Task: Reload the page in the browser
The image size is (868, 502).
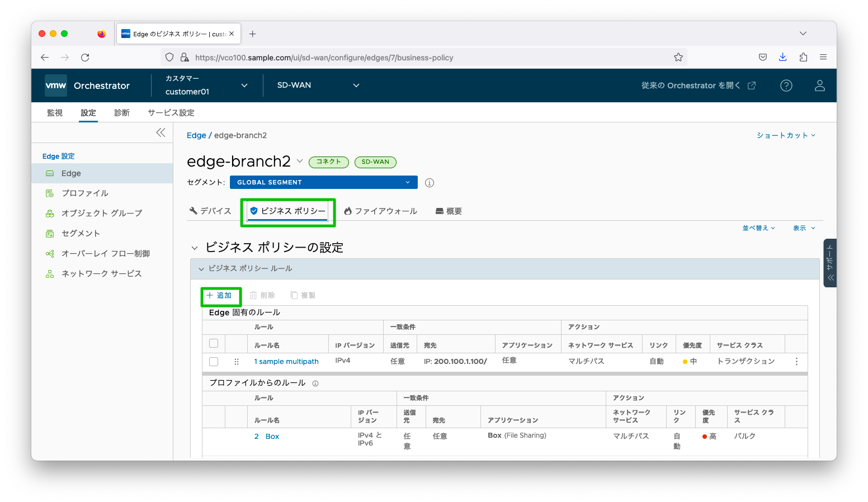Action: tap(85, 57)
